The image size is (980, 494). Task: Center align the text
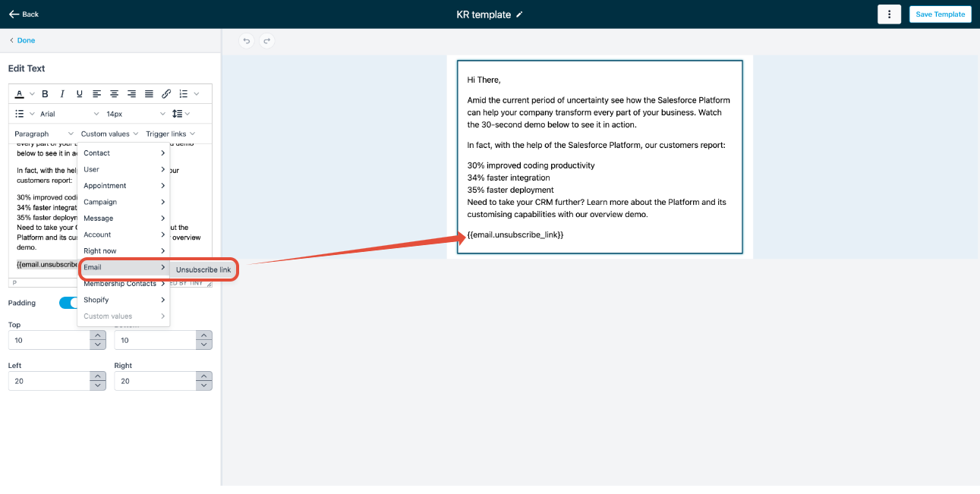[114, 94]
